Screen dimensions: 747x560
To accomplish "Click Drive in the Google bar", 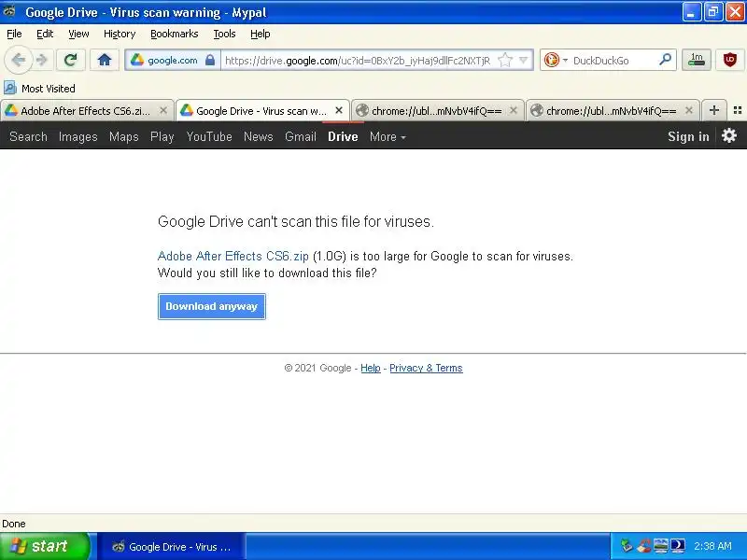I will coord(343,136).
